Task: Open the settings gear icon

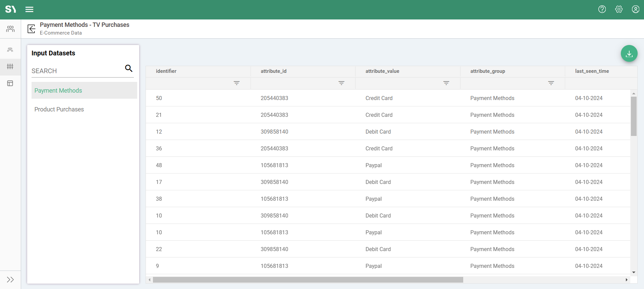Action: [619, 9]
